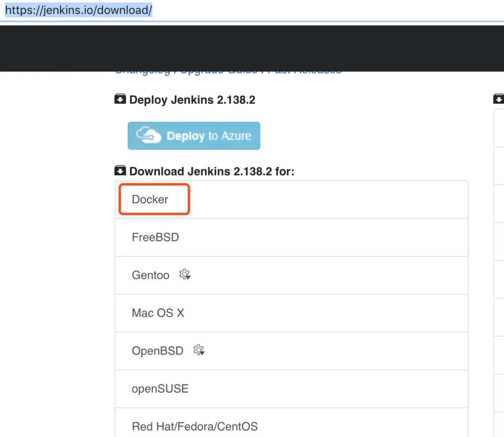Select the OpenBSD download row
The height and width of the screenshot is (437, 504).
(291, 351)
